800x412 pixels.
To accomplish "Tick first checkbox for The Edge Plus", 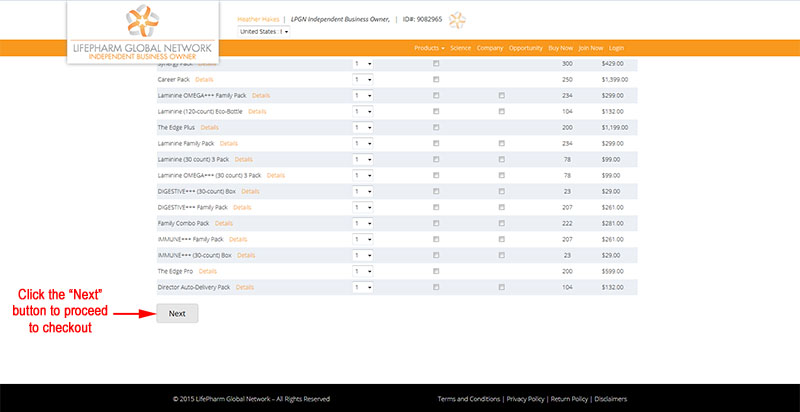I will coord(436,127).
